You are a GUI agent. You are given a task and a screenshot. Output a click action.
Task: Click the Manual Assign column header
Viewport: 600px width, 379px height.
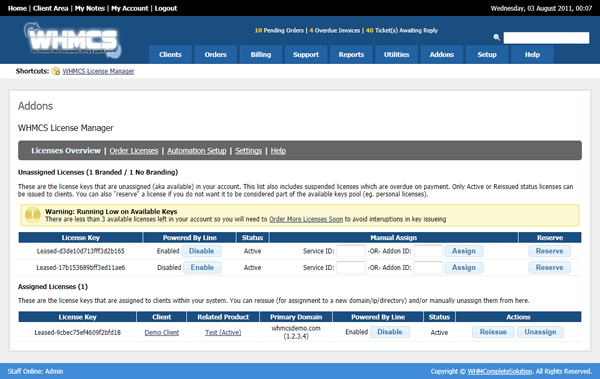[x=394, y=238]
